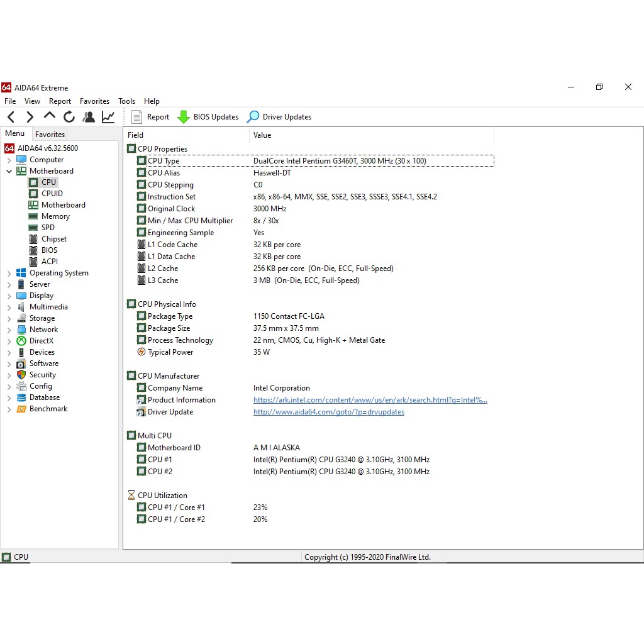Select the Instruction Set row
Image resolution: width=644 pixels, height=644 pixels.
click(x=315, y=197)
